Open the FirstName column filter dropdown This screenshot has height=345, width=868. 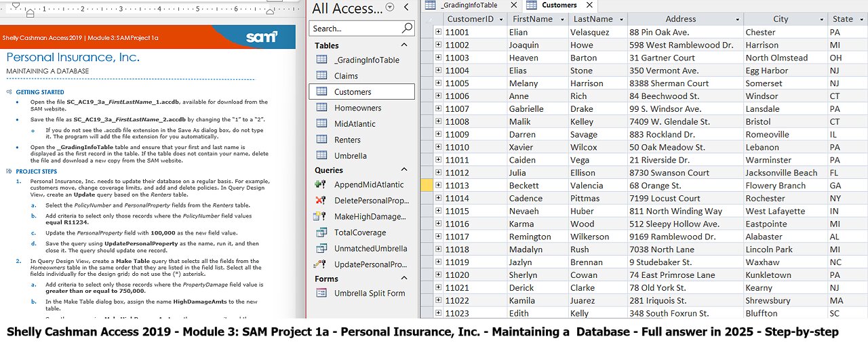[x=561, y=19]
